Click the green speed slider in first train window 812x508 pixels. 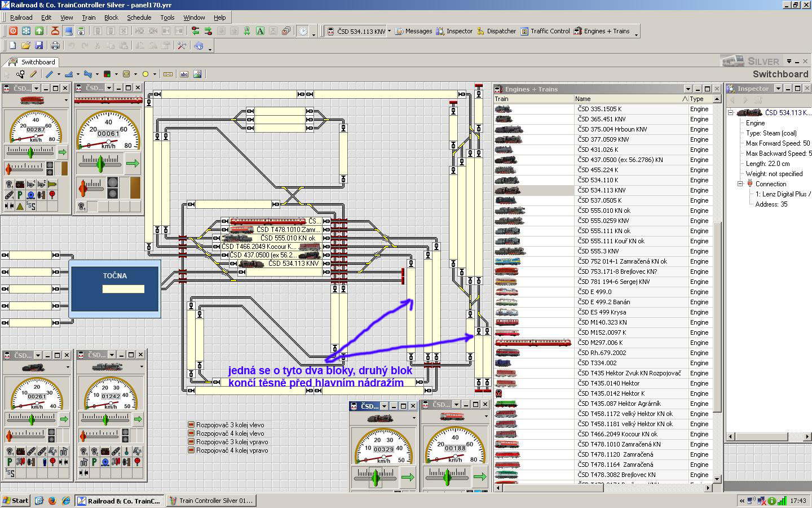click(30, 151)
